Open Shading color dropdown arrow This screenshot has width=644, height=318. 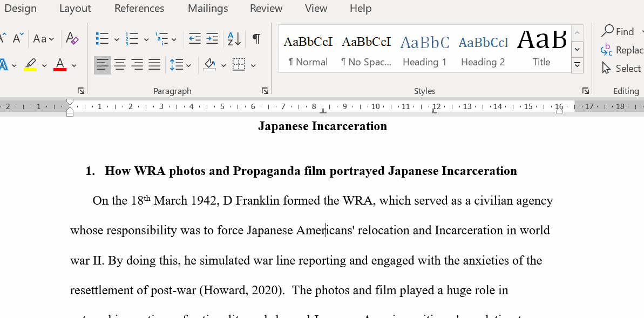pyautogui.click(x=223, y=65)
